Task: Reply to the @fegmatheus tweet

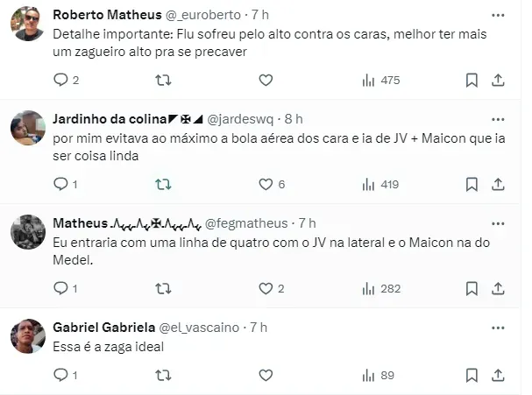Action: pos(60,287)
